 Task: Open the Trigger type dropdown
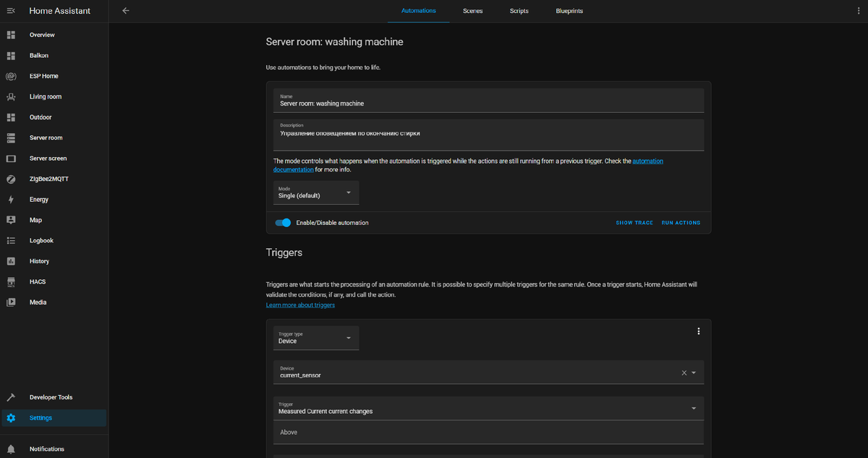click(x=316, y=338)
